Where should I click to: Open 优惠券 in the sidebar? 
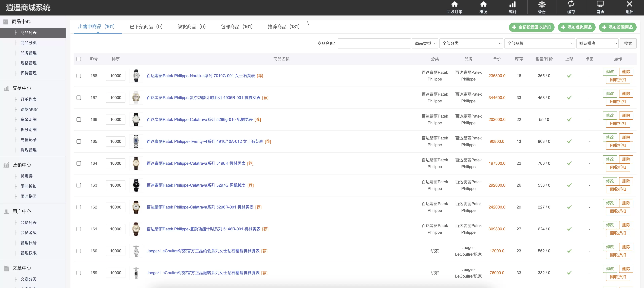tap(27, 176)
